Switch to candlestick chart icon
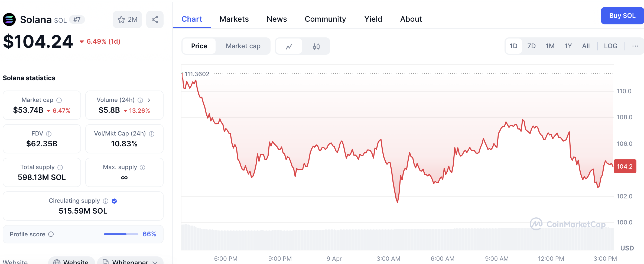This screenshot has width=644, height=264. click(316, 46)
